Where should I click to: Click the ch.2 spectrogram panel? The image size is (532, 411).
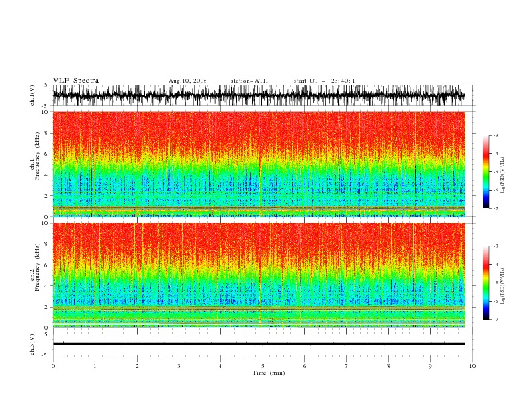pos(259,275)
